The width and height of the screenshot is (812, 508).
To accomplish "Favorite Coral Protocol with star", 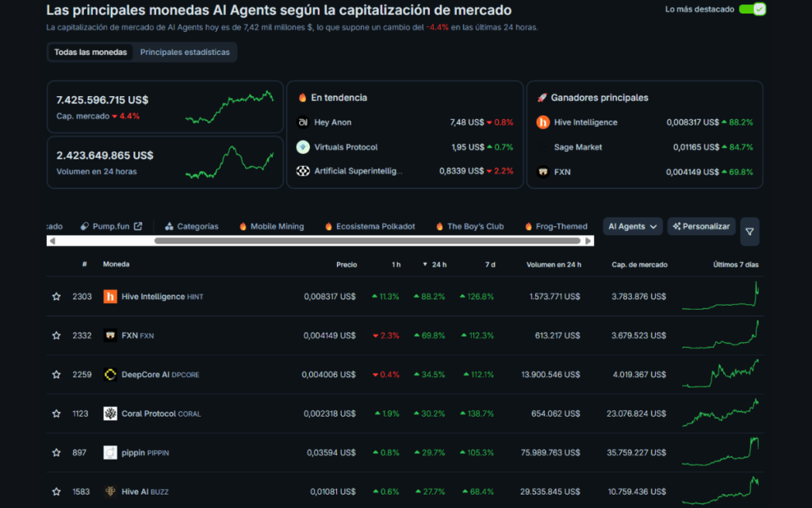I will (56, 414).
